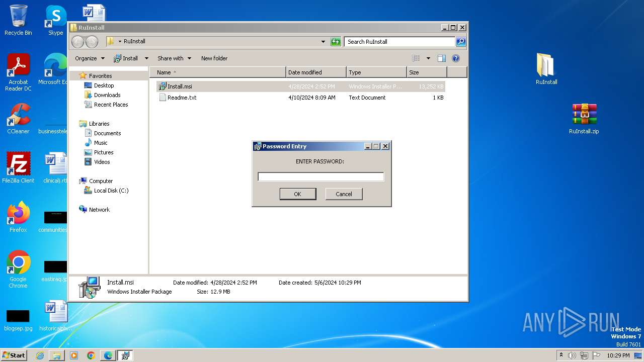Click Explorer Forward navigation button

[92, 42]
